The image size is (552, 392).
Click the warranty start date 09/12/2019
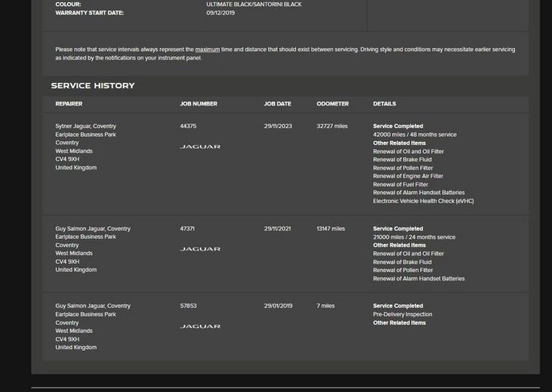220,13
